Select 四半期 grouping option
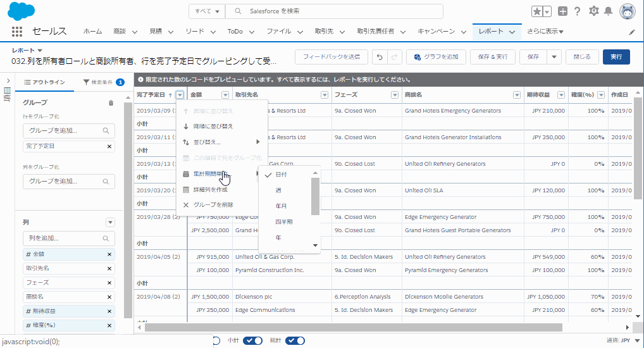644x348 pixels. pos(284,222)
